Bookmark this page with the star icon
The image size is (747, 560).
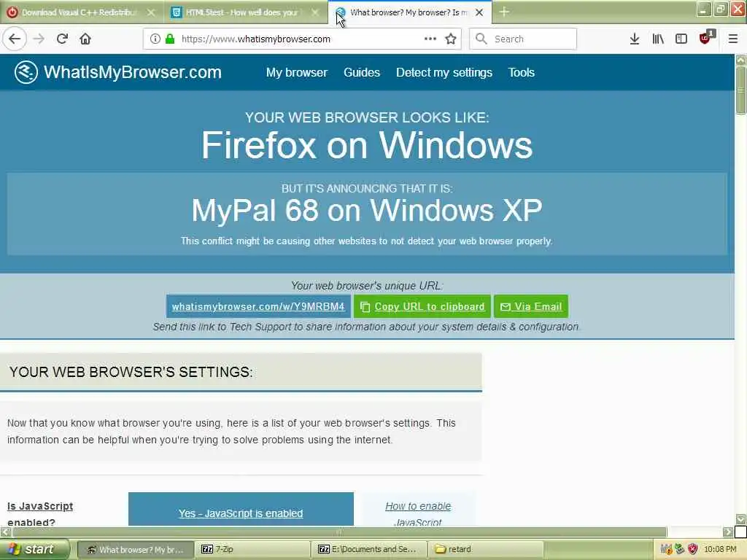(x=451, y=39)
